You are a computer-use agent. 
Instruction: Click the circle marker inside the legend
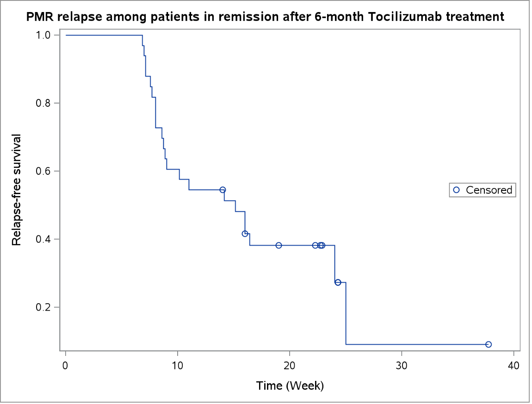pyautogui.click(x=457, y=190)
